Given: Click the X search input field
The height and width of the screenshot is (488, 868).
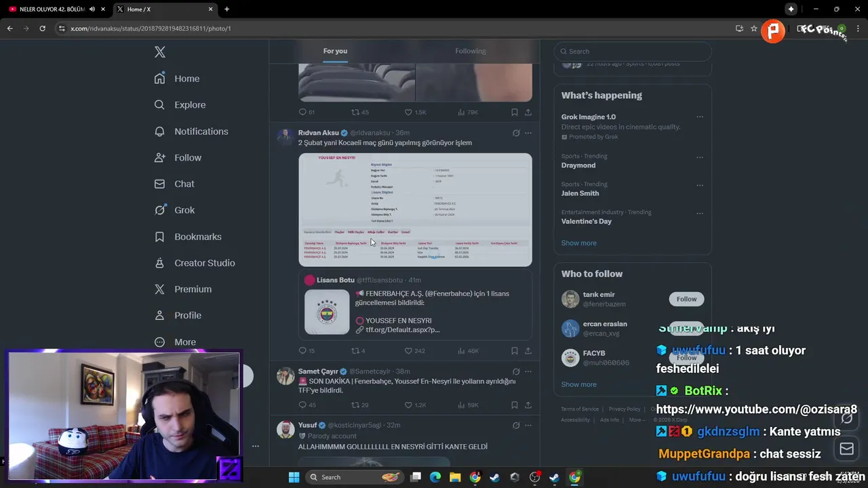Looking at the screenshot, I should coord(633,52).
